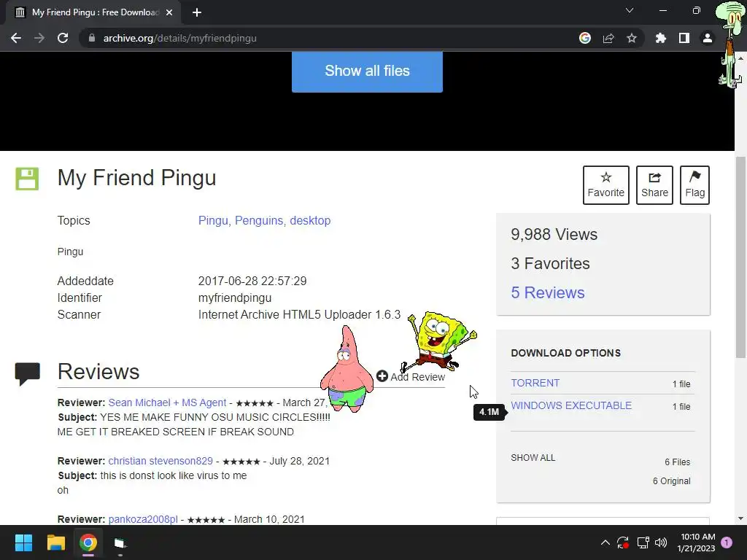This screenshot has height=560, width=747.
Task: Open the Penguins topic link
Action: 259,220
